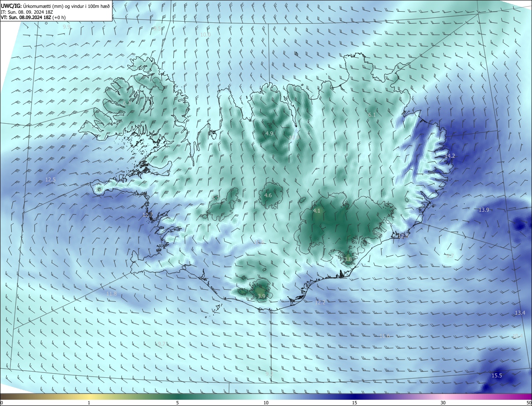Click the '15.5' value label
Viewport: 532px width, 406px height.
[497, 376]
